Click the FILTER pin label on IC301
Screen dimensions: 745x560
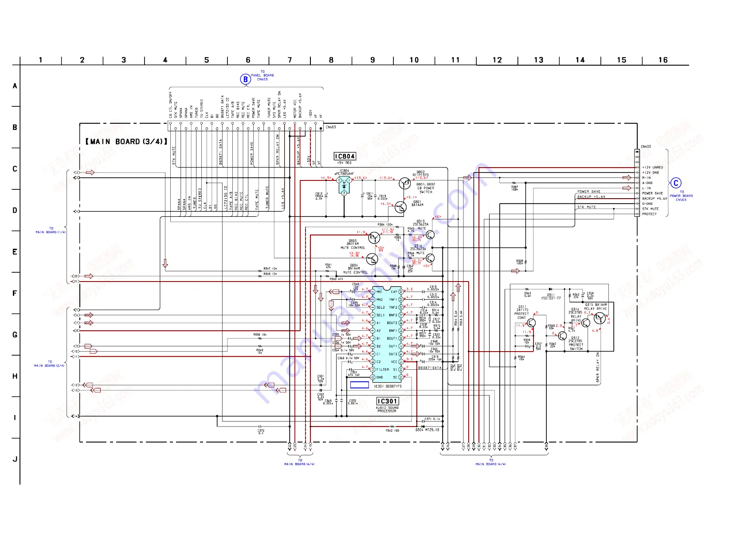(x=383, y=369)
